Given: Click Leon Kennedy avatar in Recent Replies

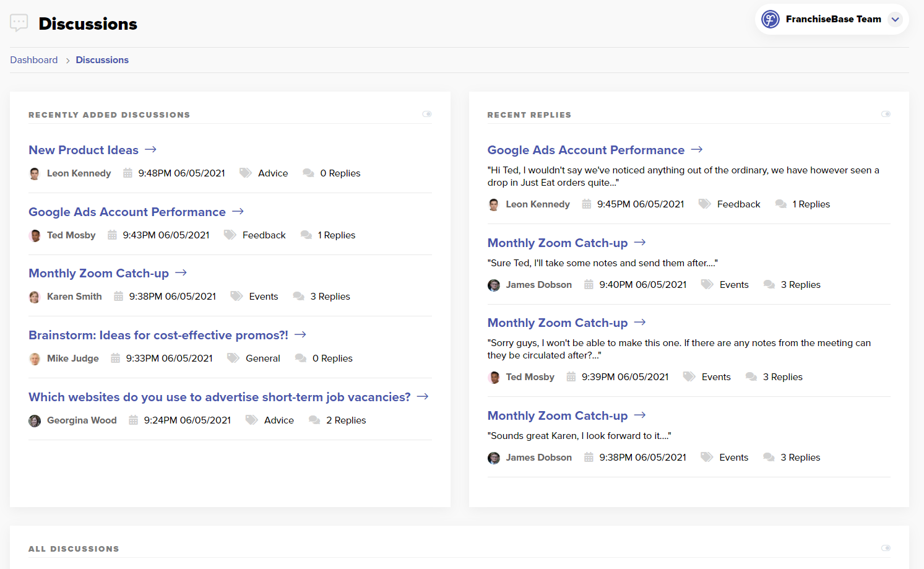Looking at the screenshot, I should [x=494, y=204].
